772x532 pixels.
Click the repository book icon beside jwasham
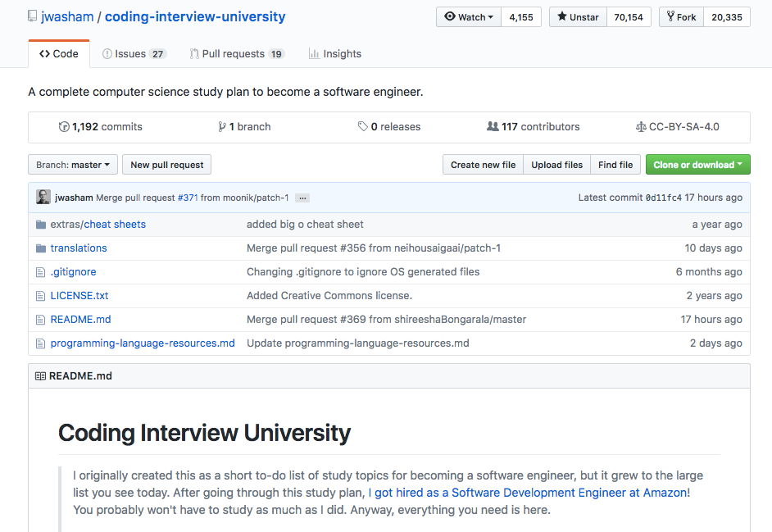tap(32, 16)
